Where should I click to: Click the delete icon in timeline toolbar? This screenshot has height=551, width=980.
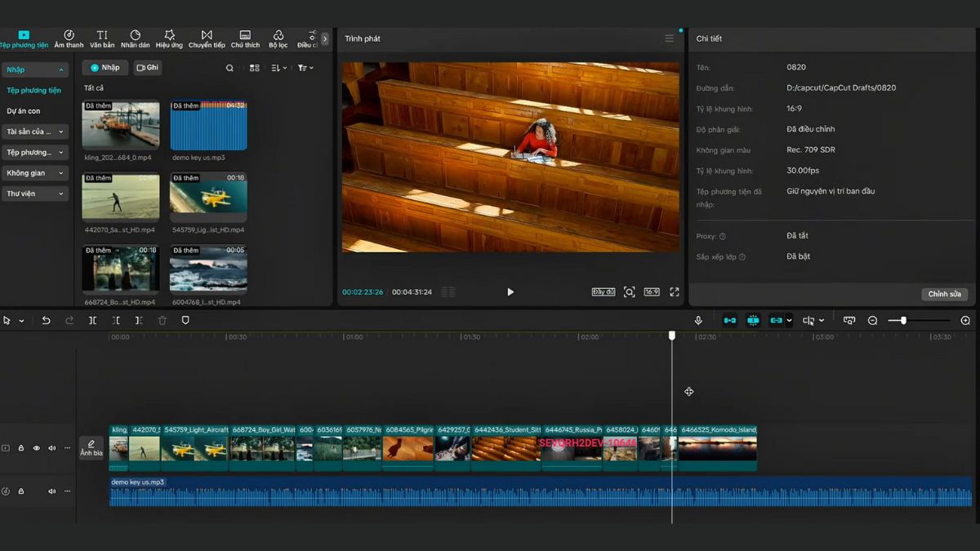(162, 320)
